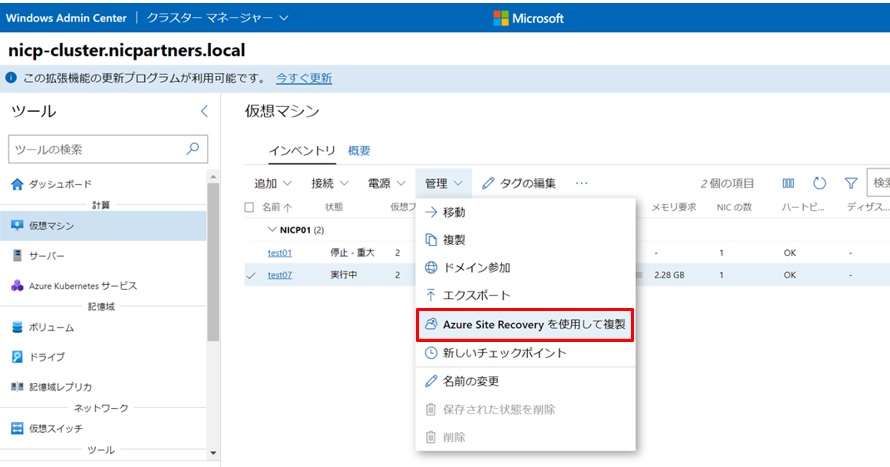This screenshot has width=890, height=467.
Task: Select 移動 from the menu
Action: (x=526, y=212)
